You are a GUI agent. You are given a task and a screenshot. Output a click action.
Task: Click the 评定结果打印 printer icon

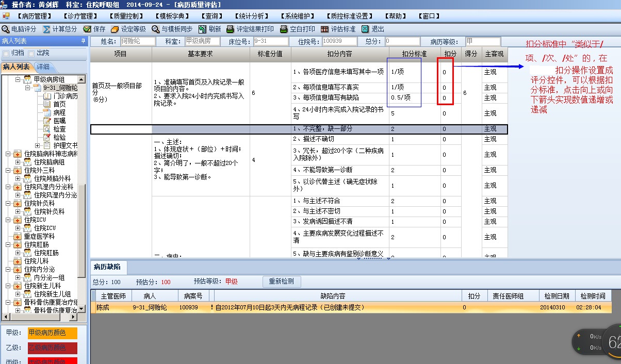click(x=230, y=29)
